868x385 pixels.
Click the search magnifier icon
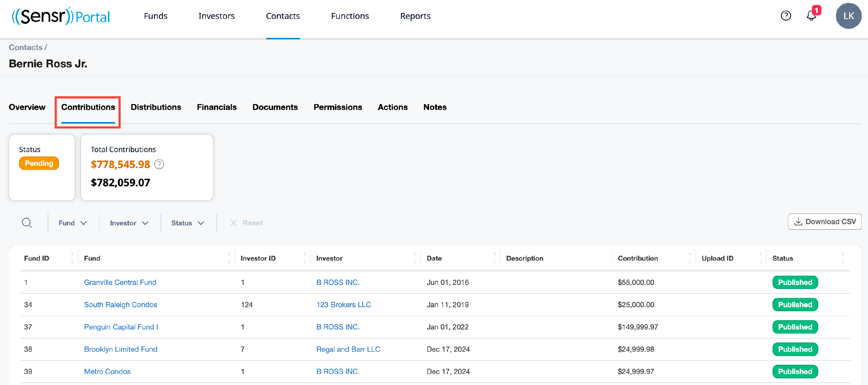[27, 223]
